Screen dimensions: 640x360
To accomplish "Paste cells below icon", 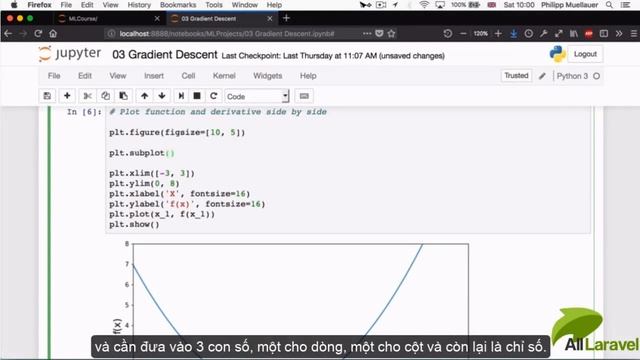I will click(x=123, y=96).
